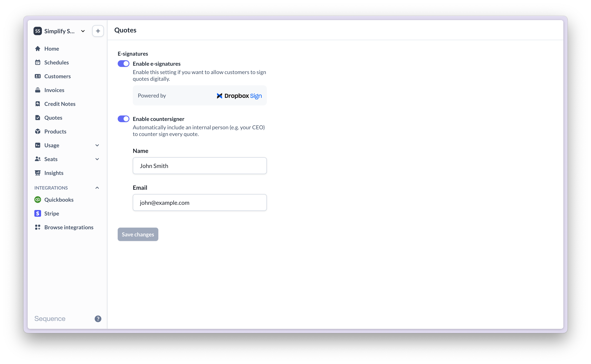Expand the Usage submenu chevron

[97, 145]
